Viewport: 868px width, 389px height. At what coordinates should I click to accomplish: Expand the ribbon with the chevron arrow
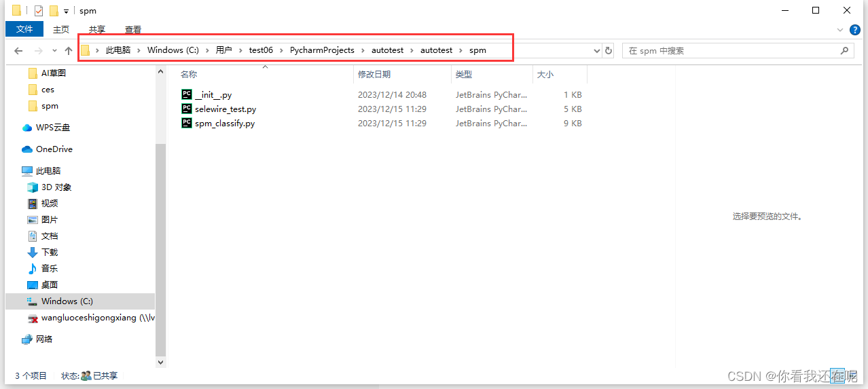[842, 30]
